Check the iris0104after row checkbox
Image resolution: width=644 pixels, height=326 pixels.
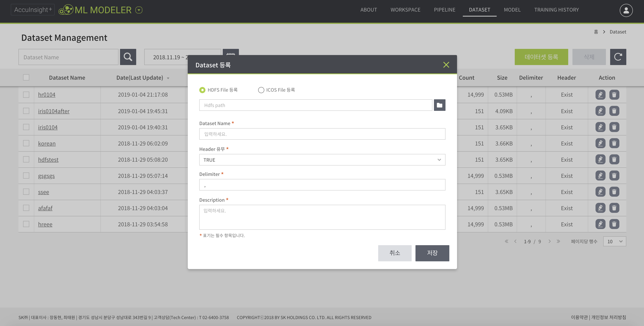[x=26, y=111]
